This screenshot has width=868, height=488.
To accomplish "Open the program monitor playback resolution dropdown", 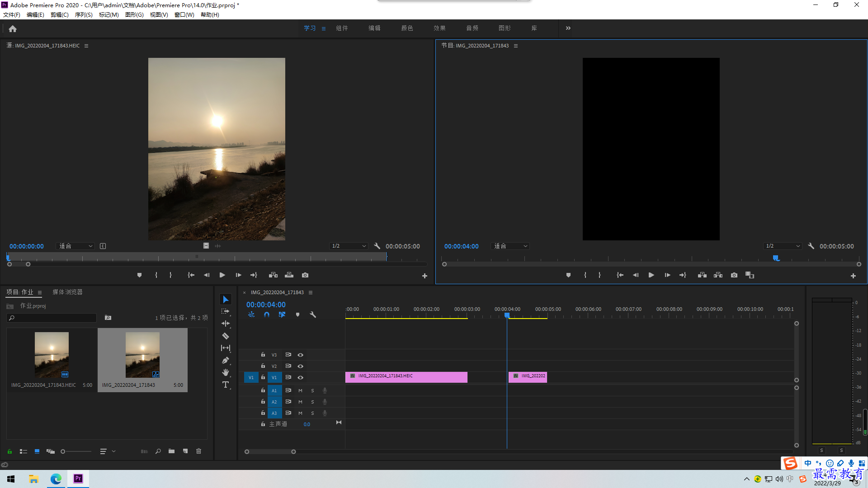I will (783, 246).
